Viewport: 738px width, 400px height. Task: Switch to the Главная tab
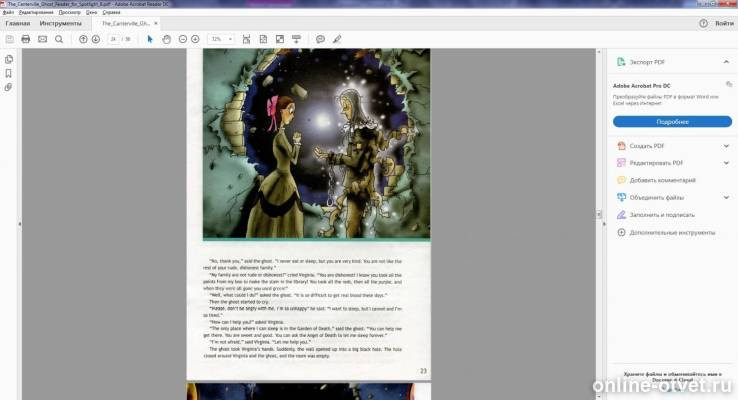click(x=18, y=23)
